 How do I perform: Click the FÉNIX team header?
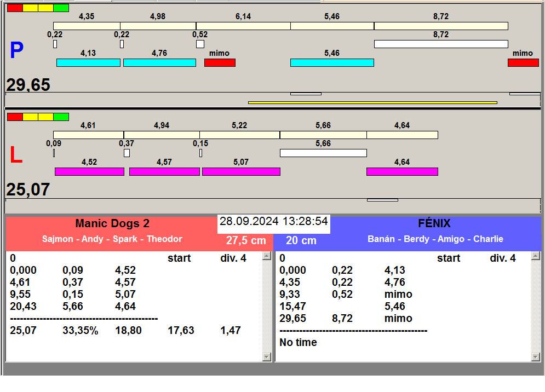tap(434, 223)
